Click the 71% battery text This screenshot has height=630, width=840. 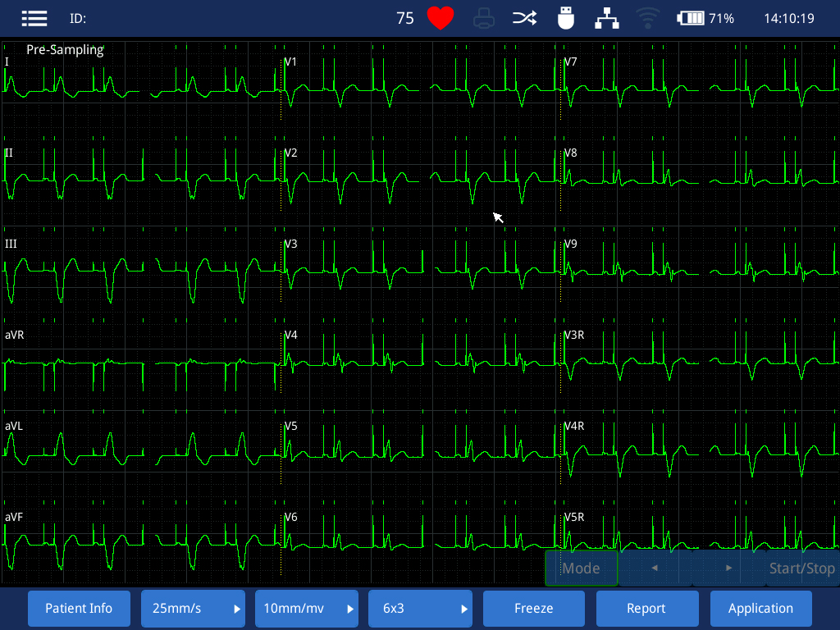pos(721,19)
